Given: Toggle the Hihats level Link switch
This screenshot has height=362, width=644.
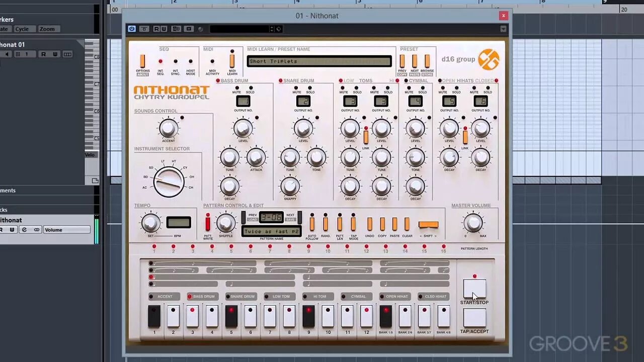Looking at the screenshot, I should 465,137.
